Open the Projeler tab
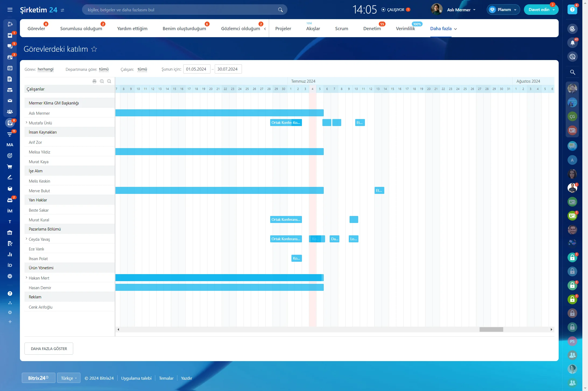Image resolution: width=588 pixels, height=391 pixels. pyautogui.click(x=283, y=29)
